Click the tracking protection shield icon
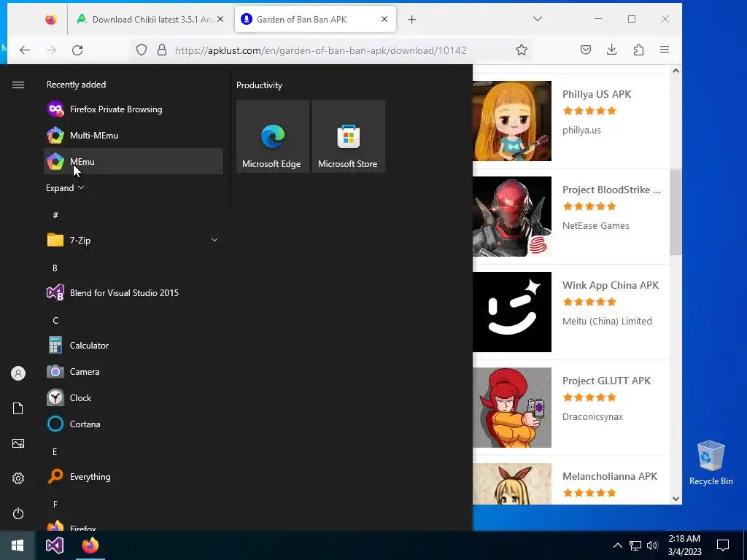 tap(142, 50)
